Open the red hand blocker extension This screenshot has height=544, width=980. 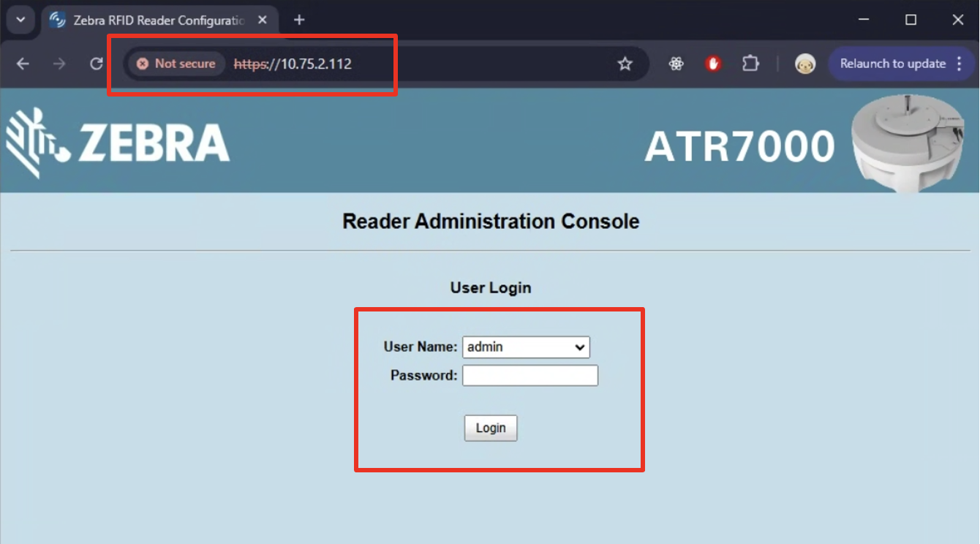pos(714,64)
